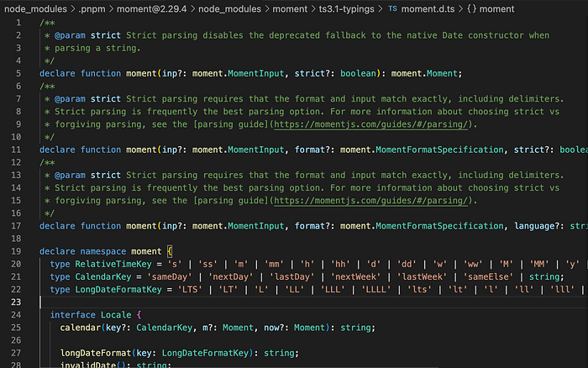The height and width of the screenshot is (368, 588).
Task: Select line 23 via its line number
Action: coord(16,302)
